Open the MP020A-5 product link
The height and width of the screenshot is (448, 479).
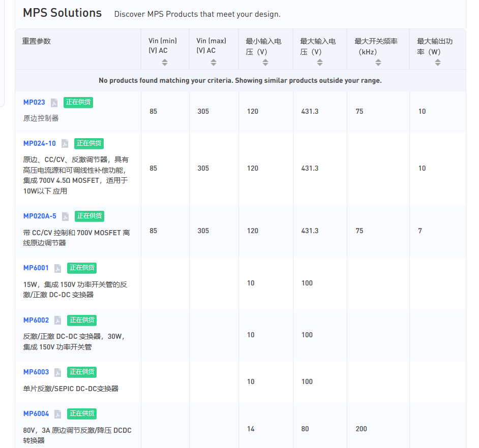pyautogui.click(x=40, y=216)
